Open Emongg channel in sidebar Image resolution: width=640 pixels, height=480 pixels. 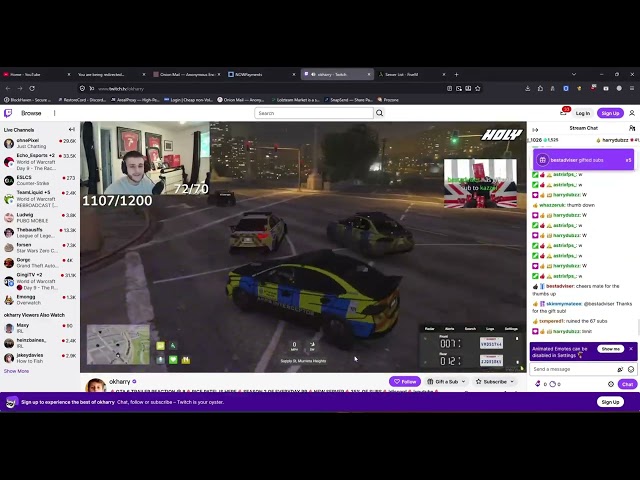40,300
